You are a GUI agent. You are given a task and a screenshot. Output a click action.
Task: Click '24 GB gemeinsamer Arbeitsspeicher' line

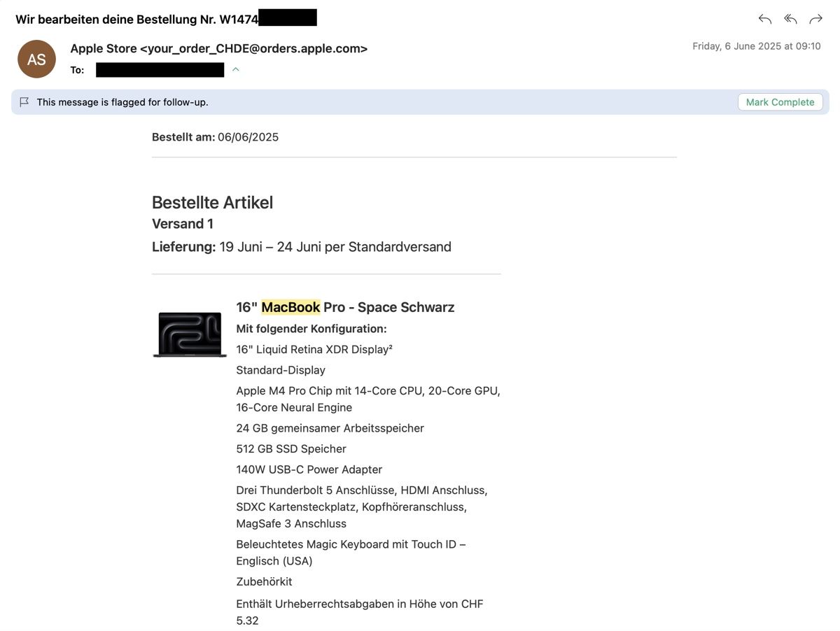tap(330, 428)
